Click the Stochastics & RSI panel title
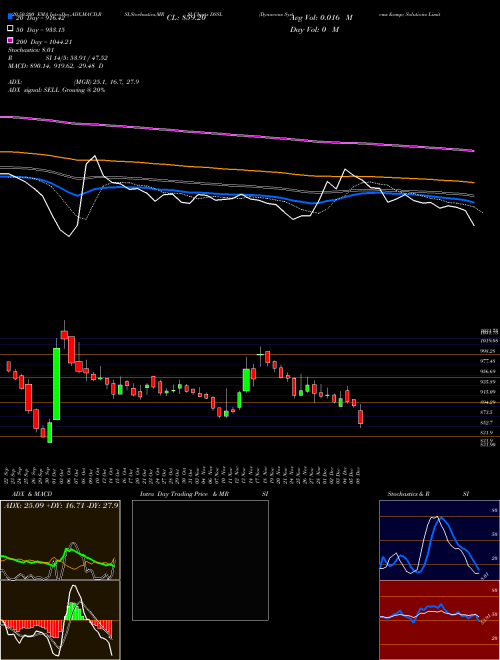500x660 pixels. click(x=428, y=494)
